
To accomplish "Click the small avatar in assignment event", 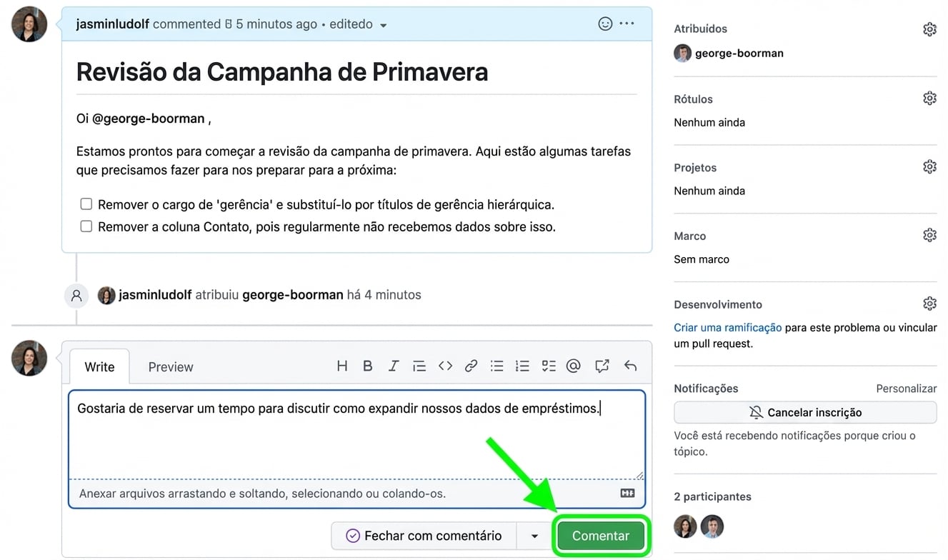I will click(x=106, y=295).
